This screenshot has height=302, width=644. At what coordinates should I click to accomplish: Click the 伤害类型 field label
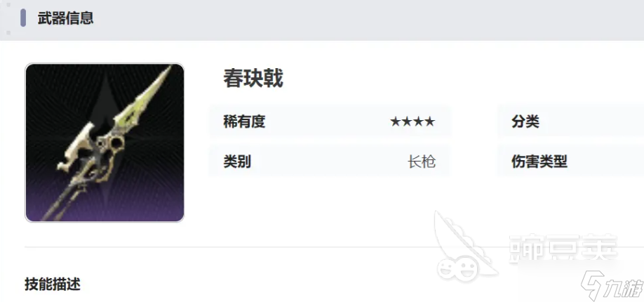click(x=539, y=162)
